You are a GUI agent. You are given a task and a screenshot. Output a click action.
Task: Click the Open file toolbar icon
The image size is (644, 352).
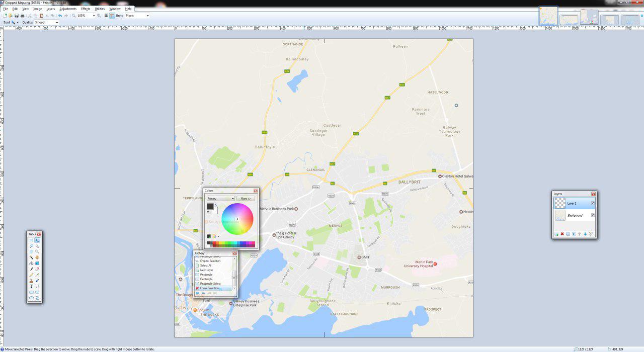tap(11, 16)
